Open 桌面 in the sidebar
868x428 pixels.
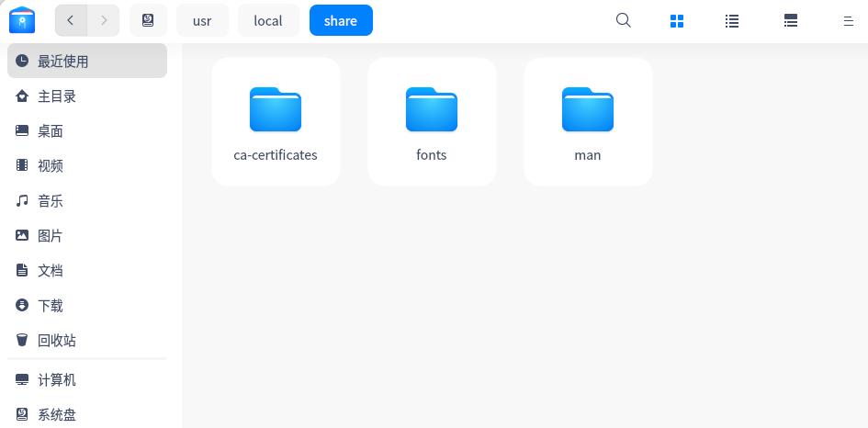click(87, 131)
